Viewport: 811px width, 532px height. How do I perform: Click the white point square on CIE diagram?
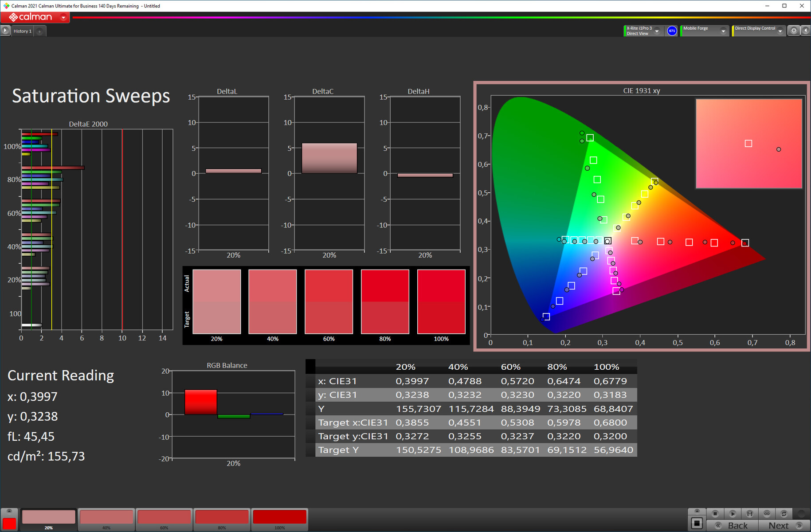point(608,241)
